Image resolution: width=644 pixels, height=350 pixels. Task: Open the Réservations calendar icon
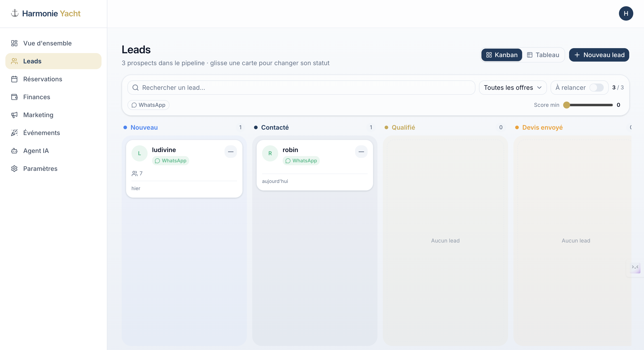(14, 79)
